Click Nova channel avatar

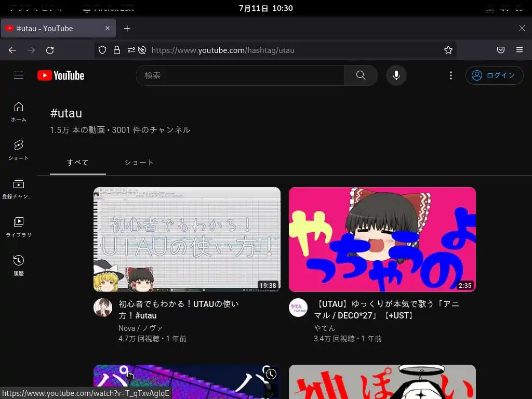click(103, 308)
